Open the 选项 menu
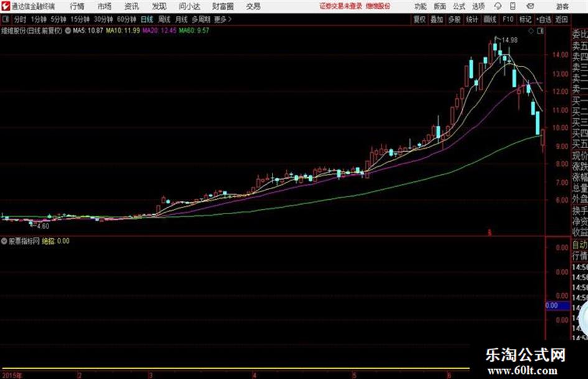This screenshot has height=379, width=588. click(478, 6)
